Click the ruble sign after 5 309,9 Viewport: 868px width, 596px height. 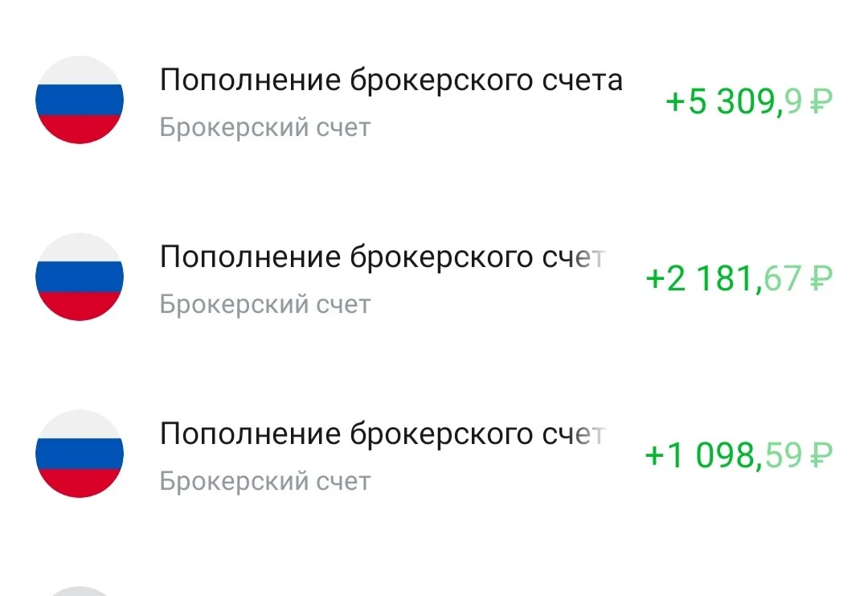[821, 102]
